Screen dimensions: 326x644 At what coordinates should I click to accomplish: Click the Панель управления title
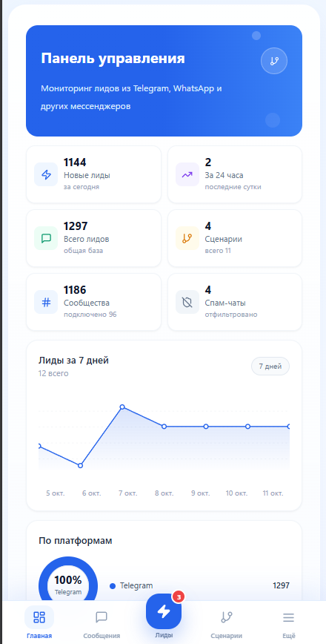(113, 59)
